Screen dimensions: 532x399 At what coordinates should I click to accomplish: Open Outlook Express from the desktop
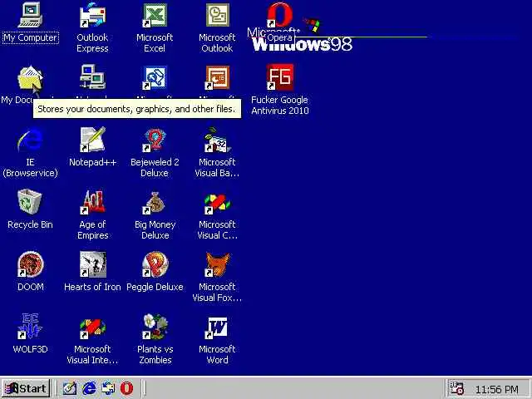92,16
